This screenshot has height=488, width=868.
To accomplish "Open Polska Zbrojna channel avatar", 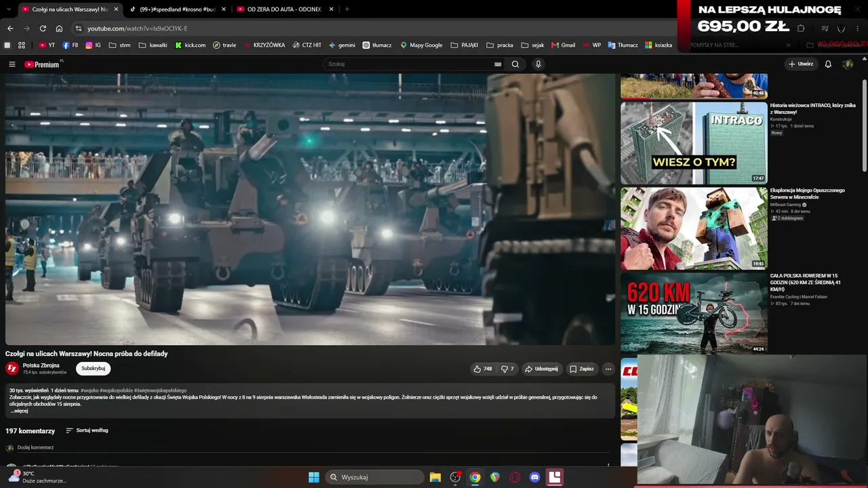I will [12, 368].
